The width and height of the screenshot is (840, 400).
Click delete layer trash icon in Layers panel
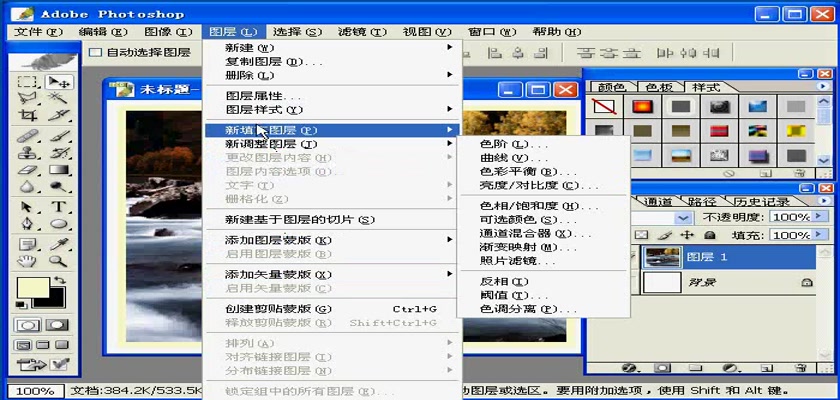coord(800,368)
